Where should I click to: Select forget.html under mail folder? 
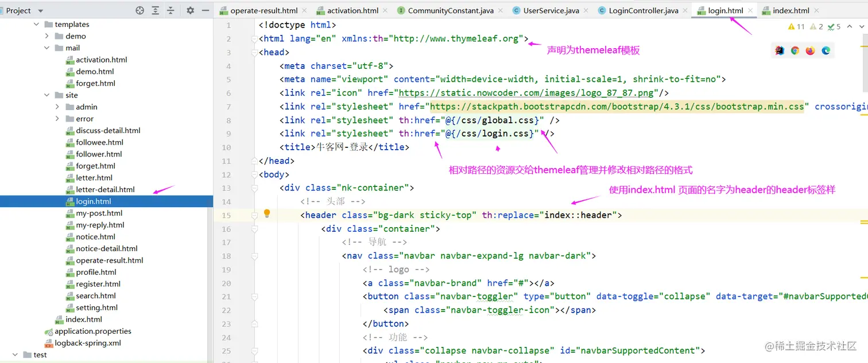click(x=95, y=83)
